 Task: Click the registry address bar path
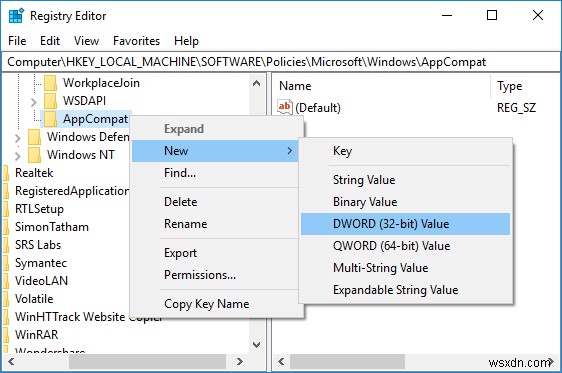coord(247,62)
